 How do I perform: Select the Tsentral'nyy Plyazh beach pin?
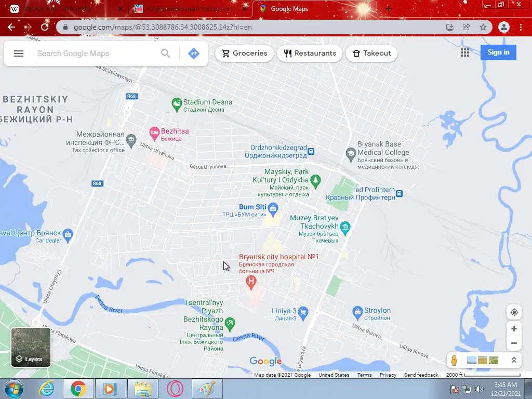pos(230,324)
